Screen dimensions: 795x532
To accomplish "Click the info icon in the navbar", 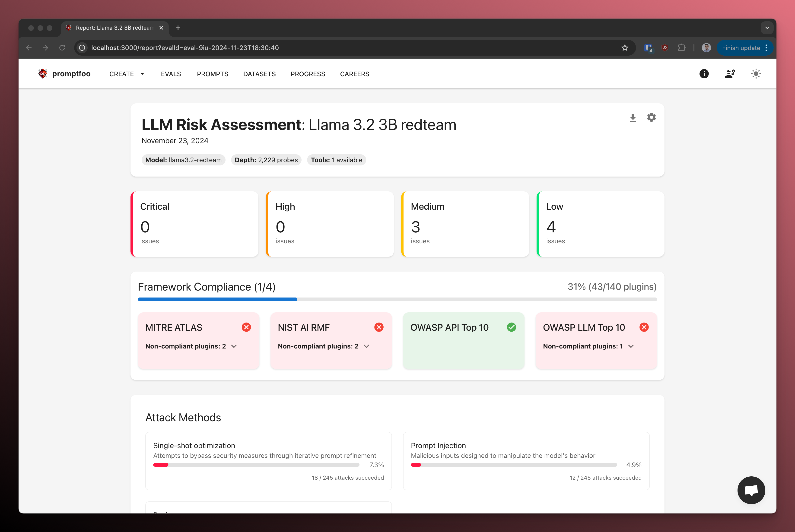I will 704,74.
